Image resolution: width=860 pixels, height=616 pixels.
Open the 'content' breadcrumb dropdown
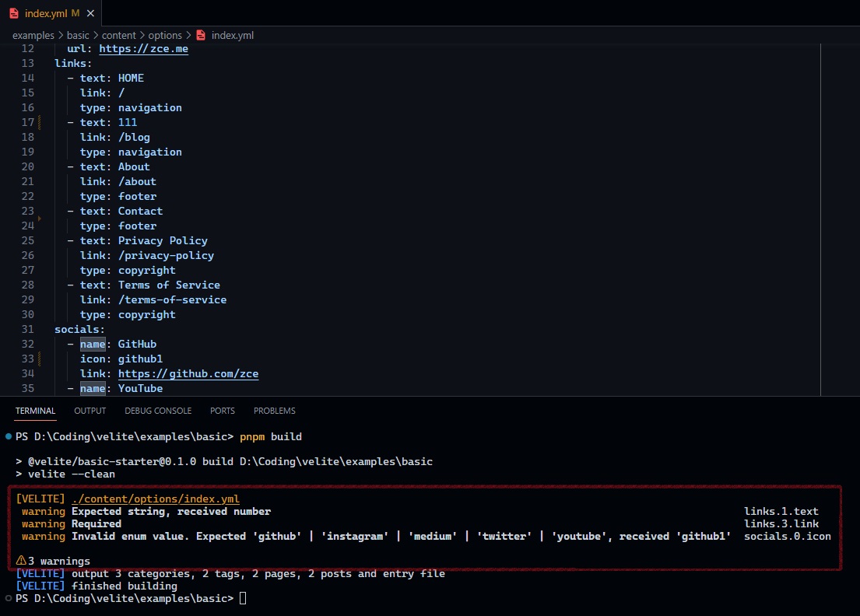coord(118,35)
